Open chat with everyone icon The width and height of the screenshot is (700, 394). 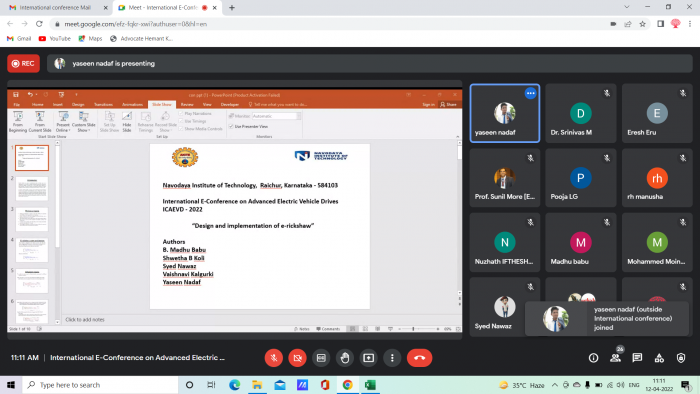(637, 358)
